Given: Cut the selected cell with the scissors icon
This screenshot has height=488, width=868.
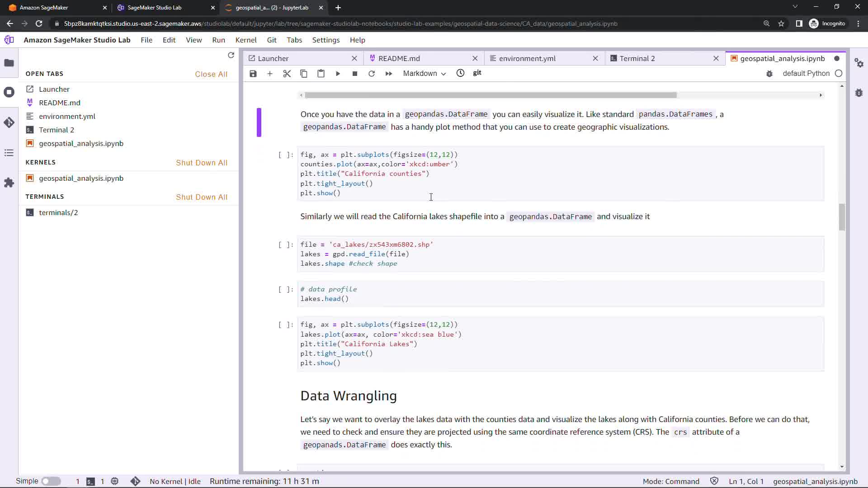Looking at the screenshot, I should pyautogui.click(x=287, y=74).
